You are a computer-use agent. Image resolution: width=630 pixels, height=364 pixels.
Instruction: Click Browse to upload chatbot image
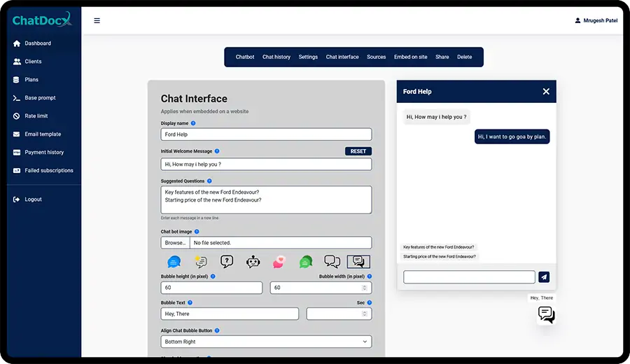(x=175, y=243)
